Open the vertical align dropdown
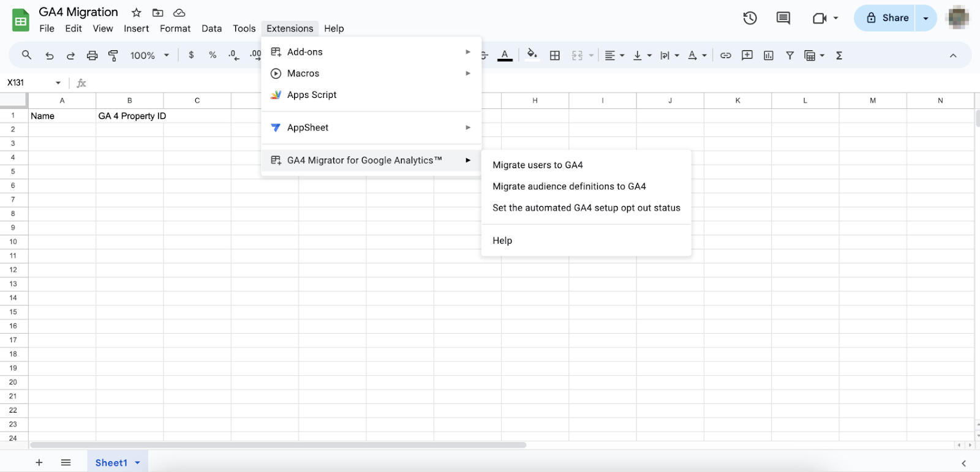 (642, 56)
